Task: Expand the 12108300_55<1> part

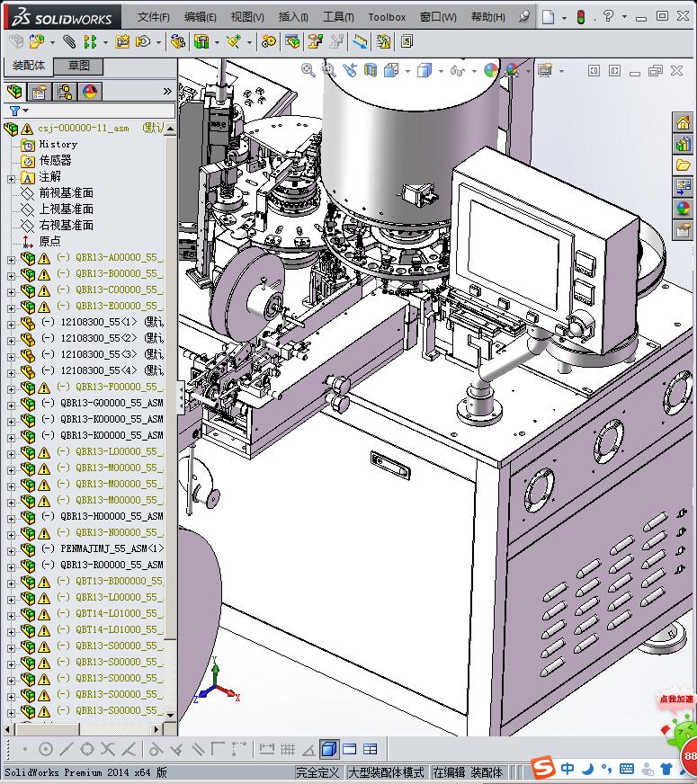Action: pos(11,324)
